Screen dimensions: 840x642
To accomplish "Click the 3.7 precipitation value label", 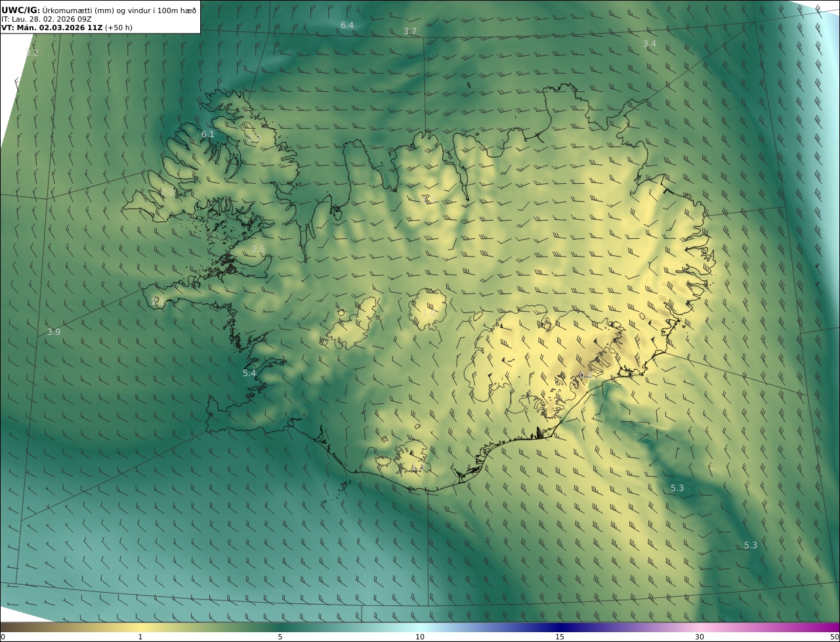I will (x=410, y=32).
